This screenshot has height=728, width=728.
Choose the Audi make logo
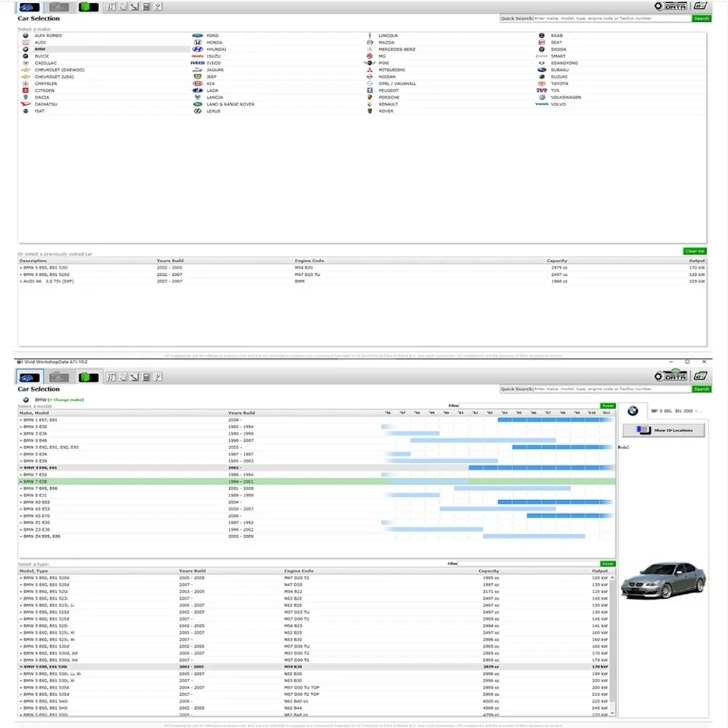coord(25,42)
